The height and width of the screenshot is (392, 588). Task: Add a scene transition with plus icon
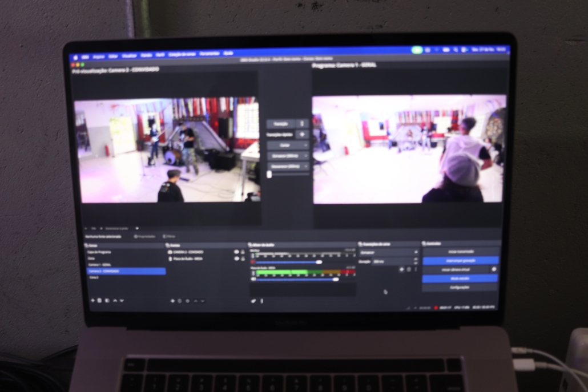[401, 269]
